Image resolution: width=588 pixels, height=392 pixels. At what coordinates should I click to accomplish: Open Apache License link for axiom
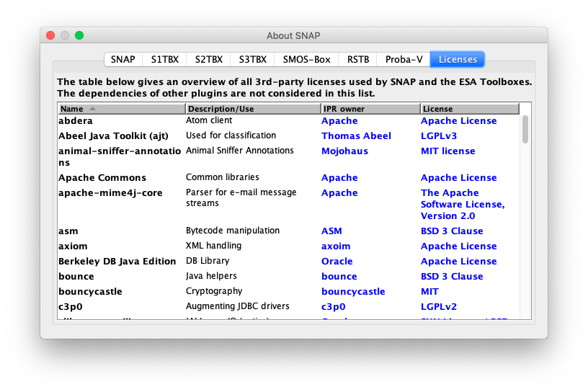coord(458,246)
